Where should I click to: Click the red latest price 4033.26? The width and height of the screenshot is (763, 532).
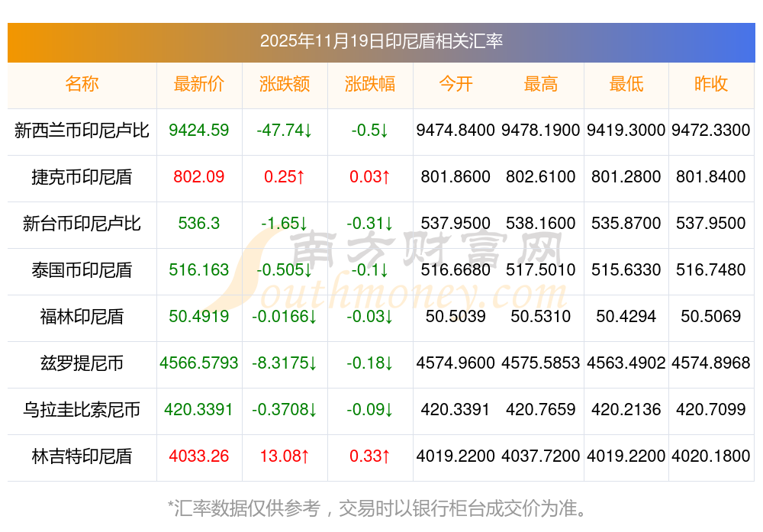199,456
